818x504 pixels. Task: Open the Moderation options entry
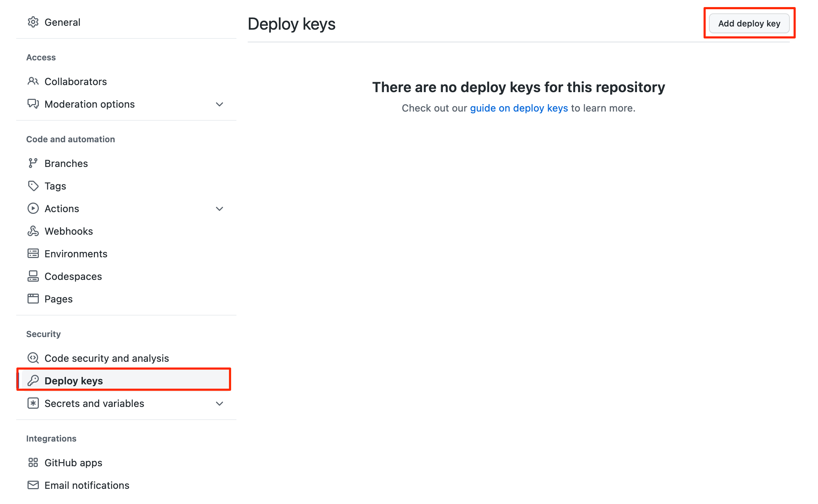pyautogui.click(x=126, y=104)
